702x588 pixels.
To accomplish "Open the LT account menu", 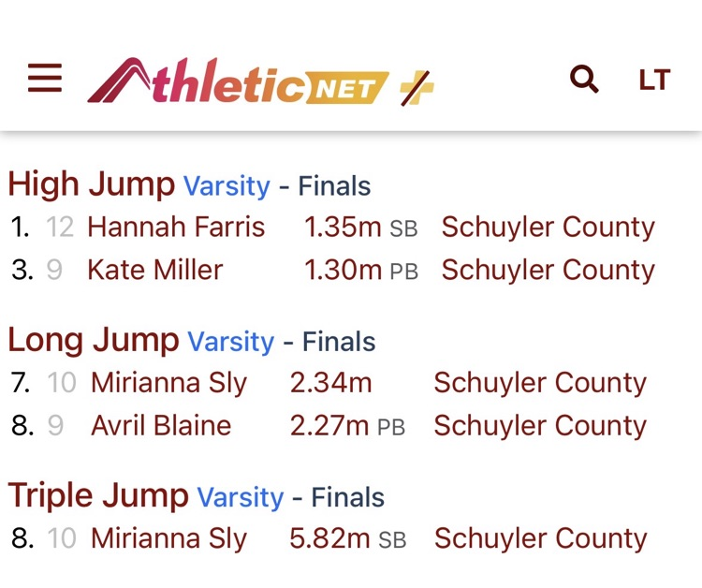I will (x=654, y=81).
